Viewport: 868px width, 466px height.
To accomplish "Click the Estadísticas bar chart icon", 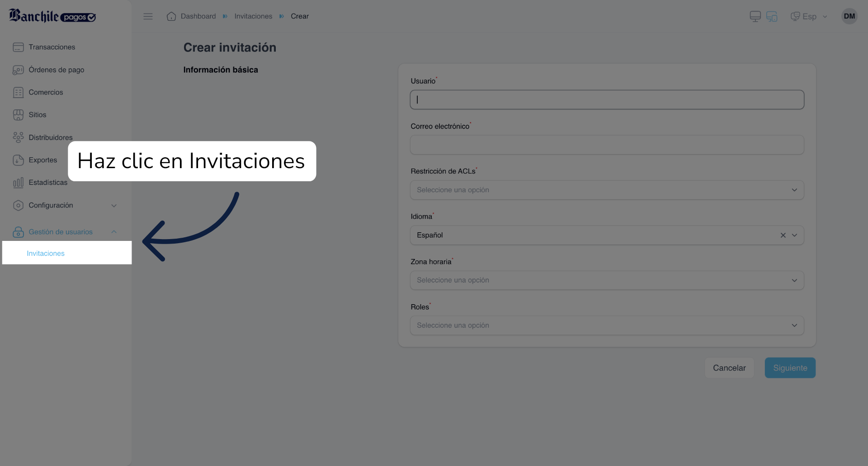I will (18, 183).
